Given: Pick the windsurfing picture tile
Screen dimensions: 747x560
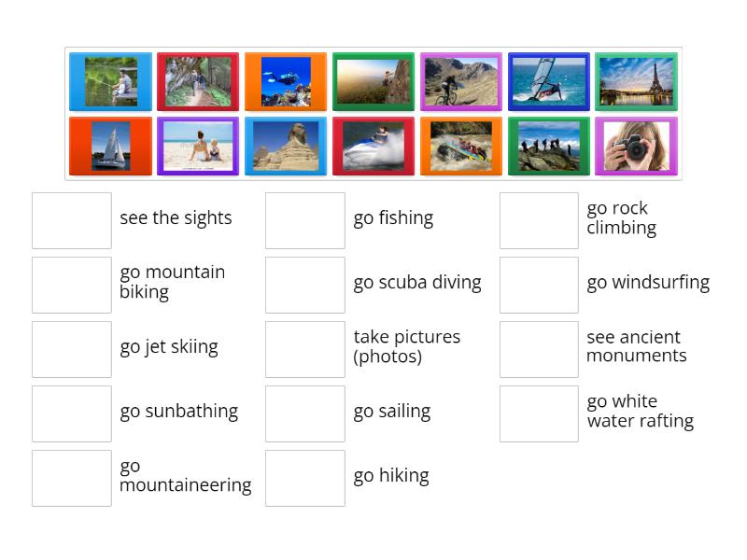Looking at the screenshot, I should 548,82.
